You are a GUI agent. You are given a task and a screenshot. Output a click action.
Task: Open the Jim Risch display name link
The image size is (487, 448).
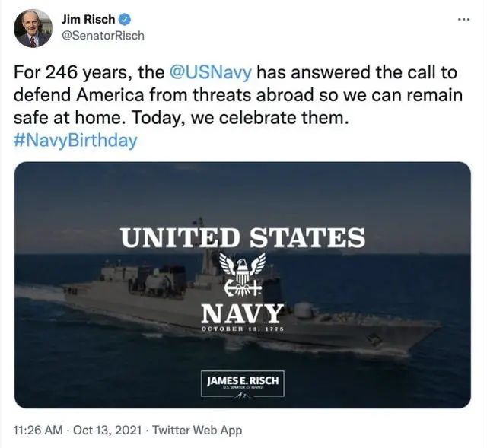click(87, 20)
